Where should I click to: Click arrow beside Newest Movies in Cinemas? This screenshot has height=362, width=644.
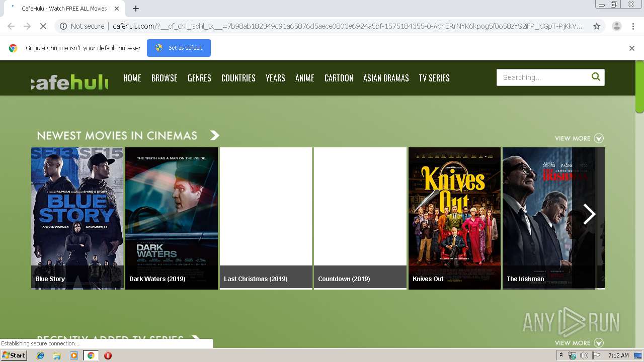tap(215, 135)
